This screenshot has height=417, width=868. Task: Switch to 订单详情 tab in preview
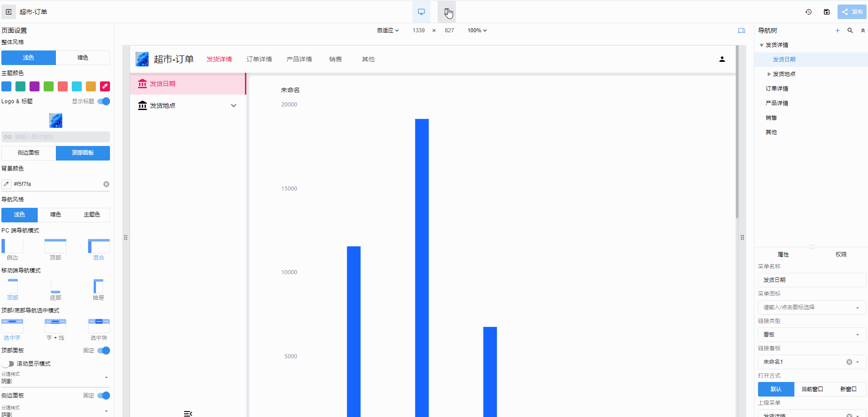[259, 59]
